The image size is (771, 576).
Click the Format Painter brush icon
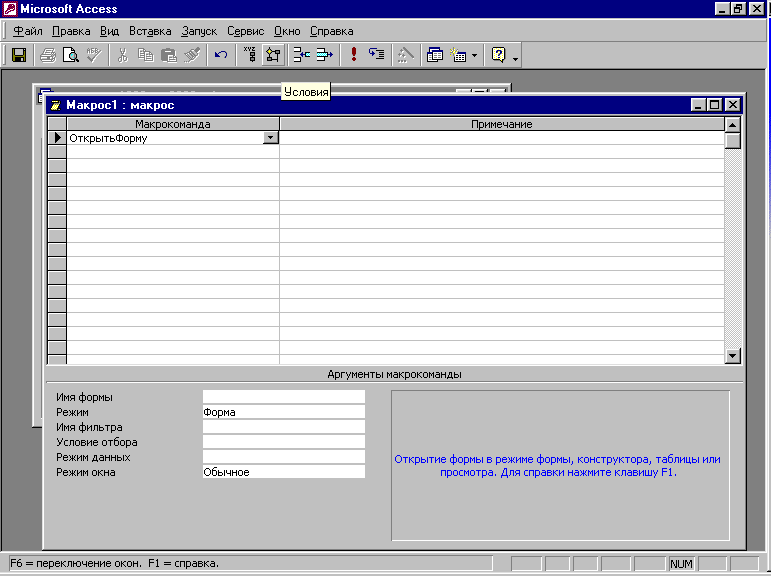[192, 55]
